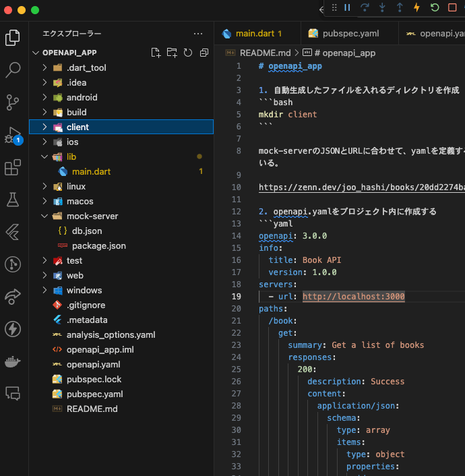The height and width of the screenshot is (476, 465).
Task: Collapse the lib folder
Action: 44,156
